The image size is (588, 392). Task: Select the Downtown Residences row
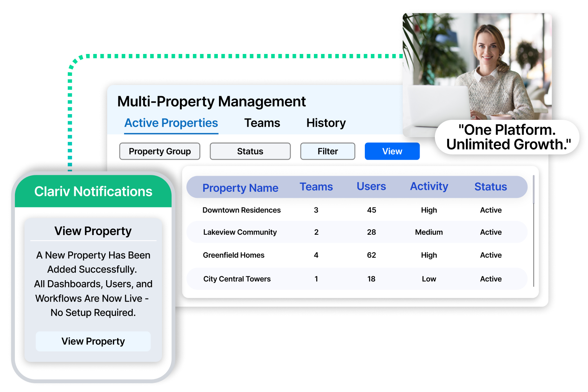pyautogui.click(x=242, y=210)
